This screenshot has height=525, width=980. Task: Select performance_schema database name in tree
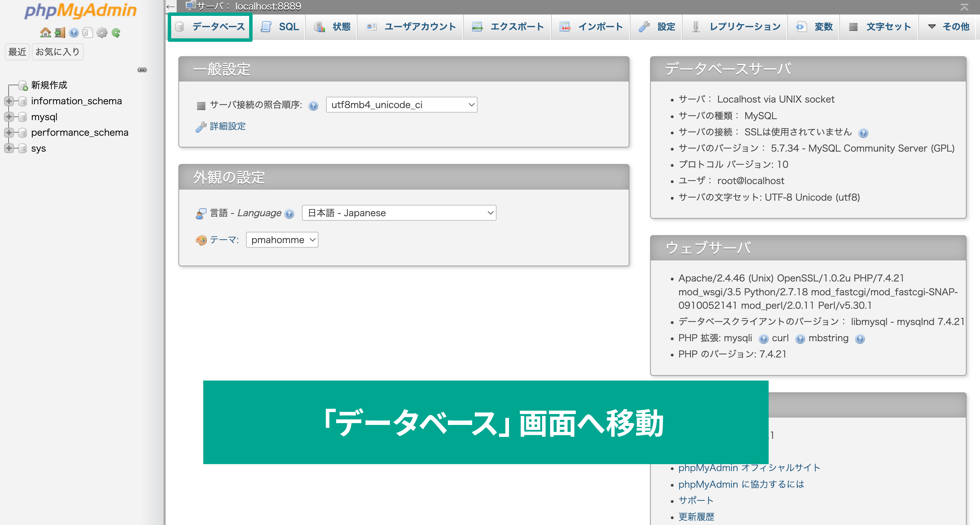pos(80,133)
